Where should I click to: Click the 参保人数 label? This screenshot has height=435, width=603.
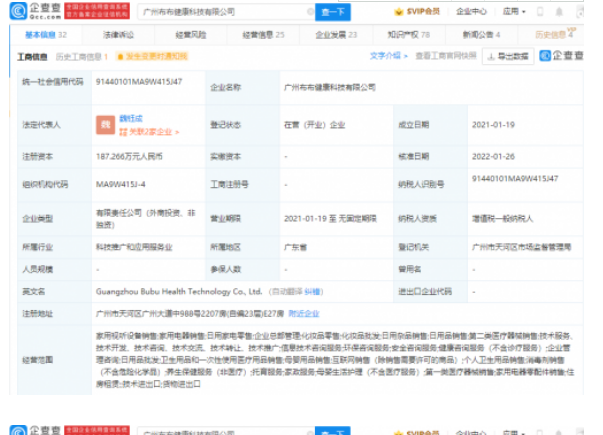pos(225,269)
